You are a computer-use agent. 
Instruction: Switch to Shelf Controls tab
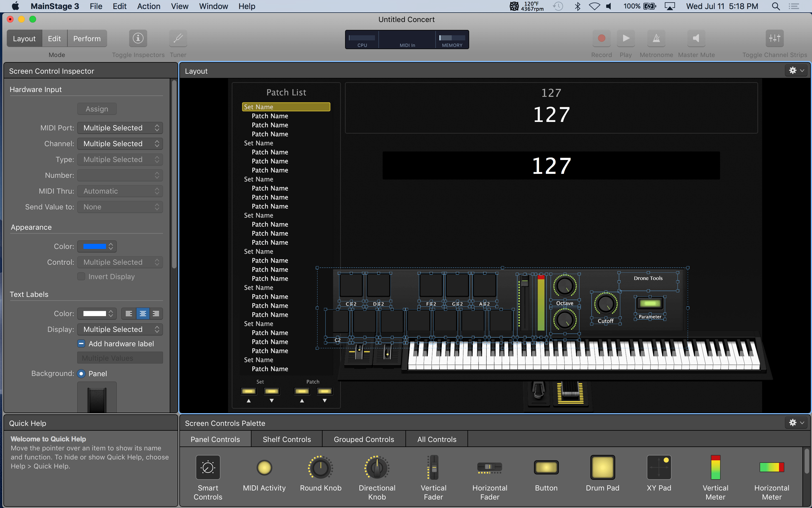(x=286, y=439)
